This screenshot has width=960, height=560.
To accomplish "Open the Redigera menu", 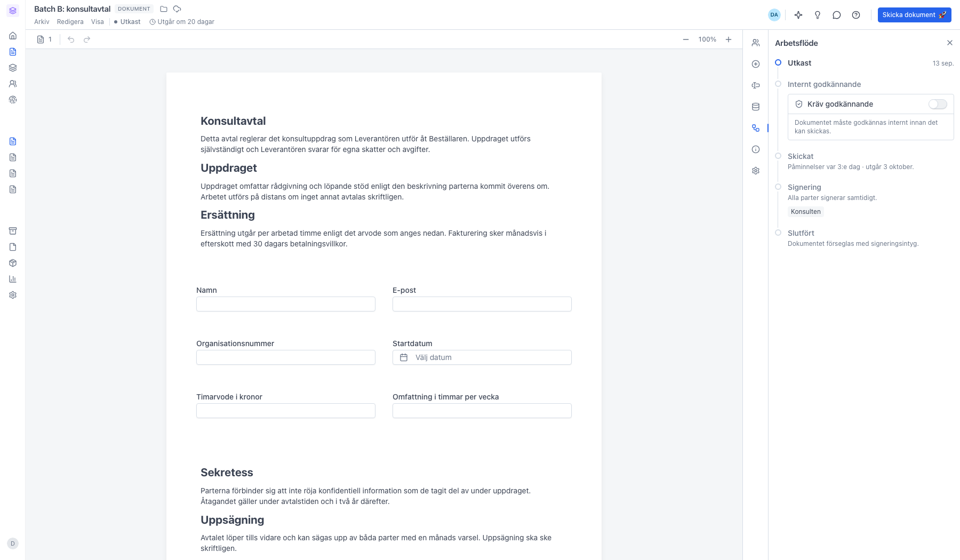I will 70,22.
